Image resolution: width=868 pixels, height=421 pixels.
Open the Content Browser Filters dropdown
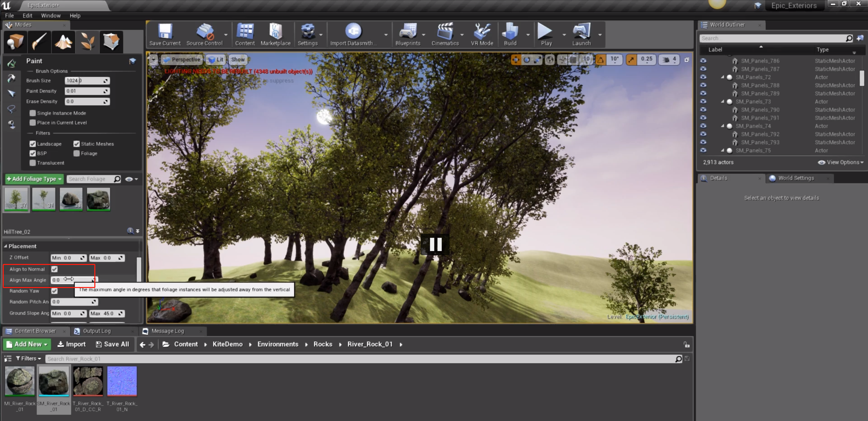point(29,359)
